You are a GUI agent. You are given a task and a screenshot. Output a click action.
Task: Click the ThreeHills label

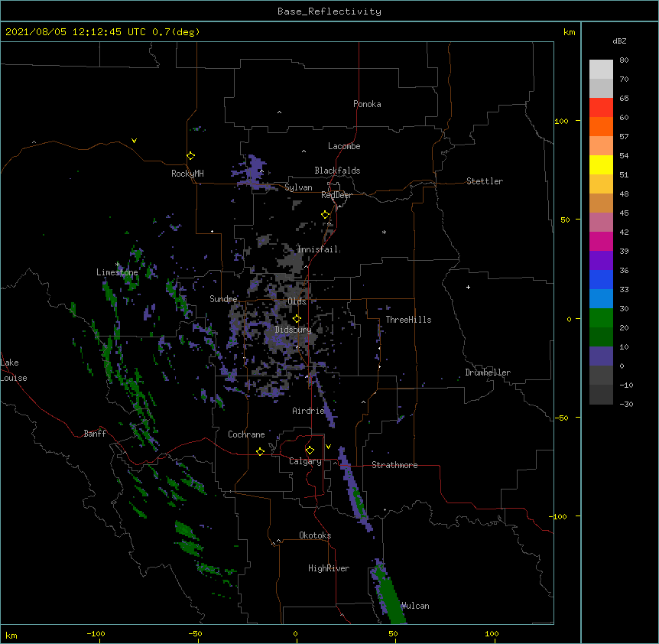[x=408, y=320]
